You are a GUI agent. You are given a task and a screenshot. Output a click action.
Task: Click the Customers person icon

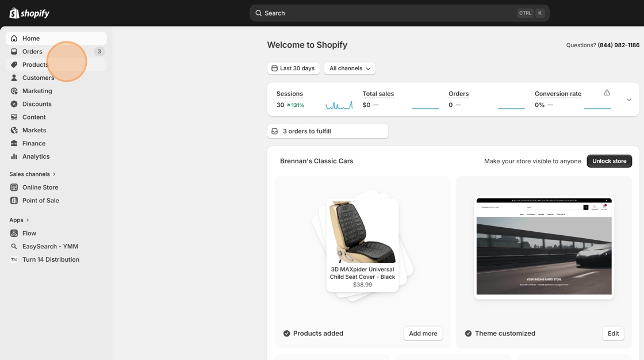point(14,78)
